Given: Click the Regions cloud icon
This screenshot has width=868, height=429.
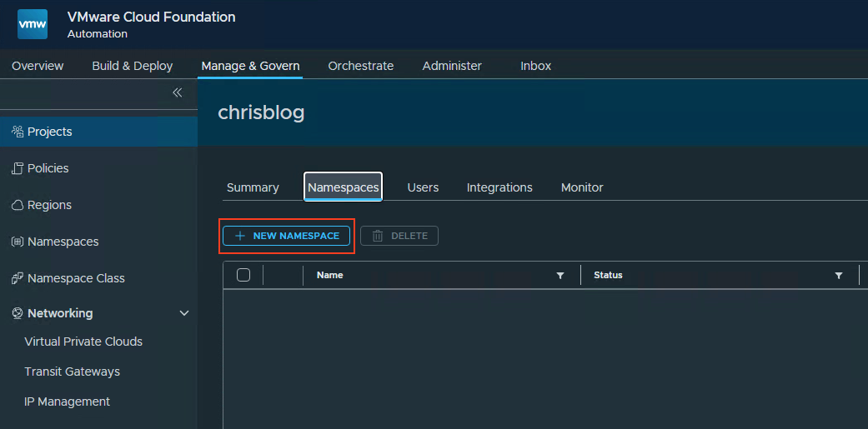Looking at the screenshot, I should point(18,205).
